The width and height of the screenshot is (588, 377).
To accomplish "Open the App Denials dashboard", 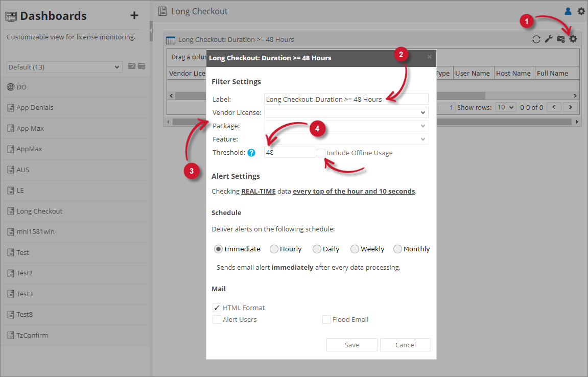I will pos(75,108).
